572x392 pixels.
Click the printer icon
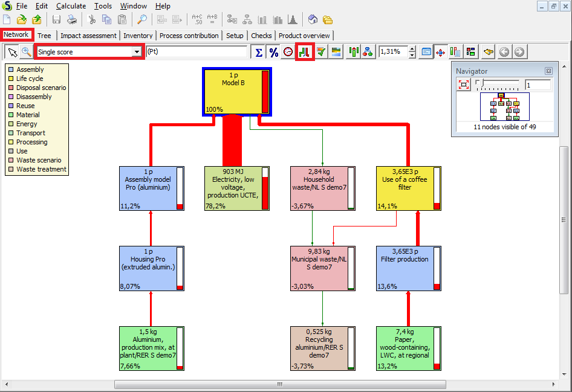(71, 19)
